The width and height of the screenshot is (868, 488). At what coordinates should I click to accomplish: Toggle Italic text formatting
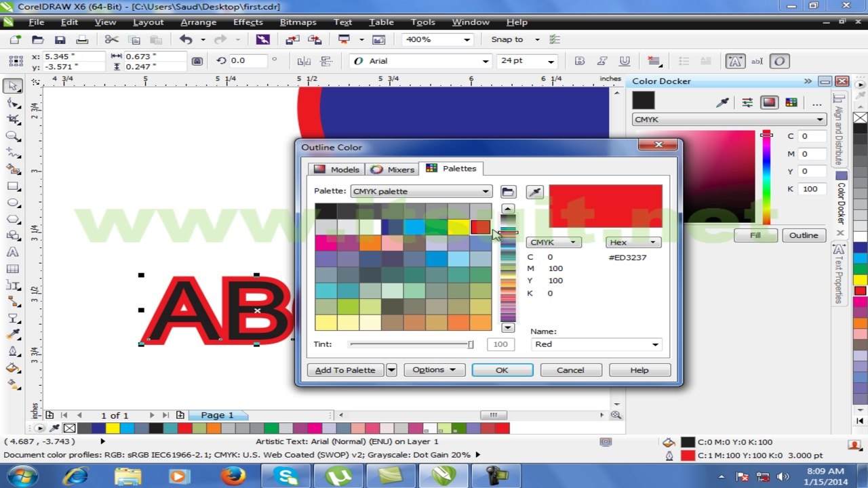pyautogui.click(x=602, y=61)
